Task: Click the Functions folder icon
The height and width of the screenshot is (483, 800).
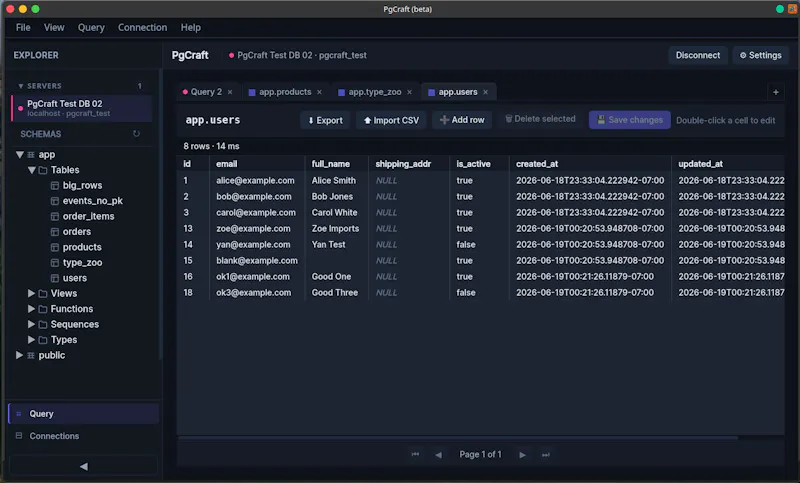Action: tap(43, 309)
